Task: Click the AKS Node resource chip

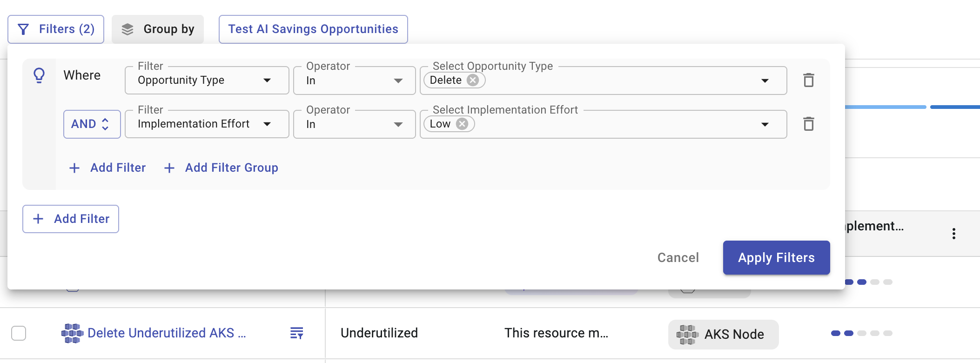Action: 723,334
